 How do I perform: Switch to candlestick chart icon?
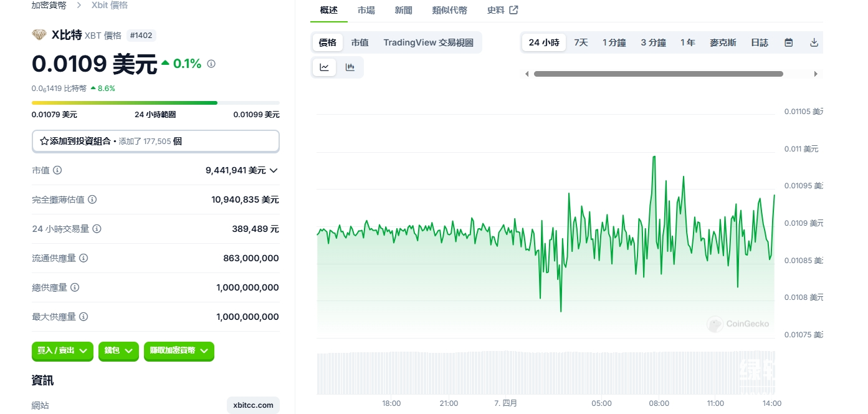point(350,67)
